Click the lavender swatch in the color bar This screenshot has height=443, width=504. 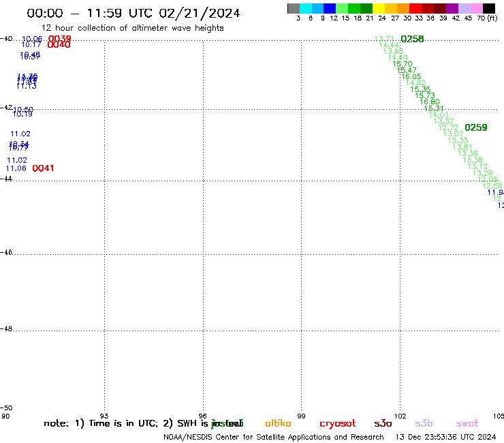464,8
